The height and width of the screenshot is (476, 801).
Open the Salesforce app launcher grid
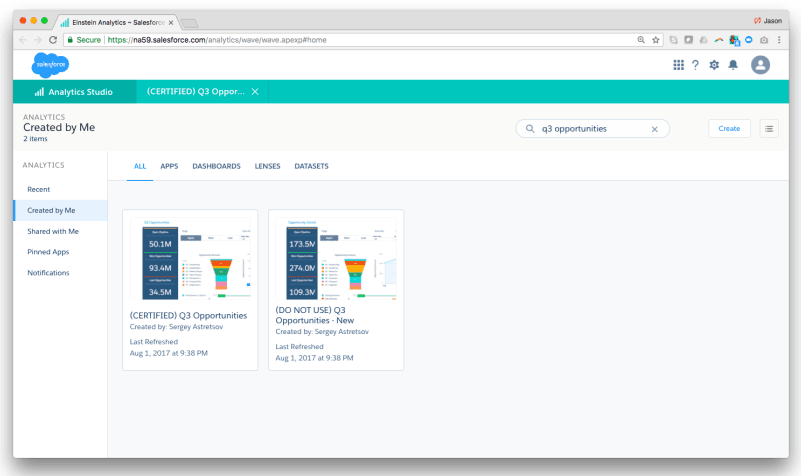pyautogui.click(x=679, y=65)
